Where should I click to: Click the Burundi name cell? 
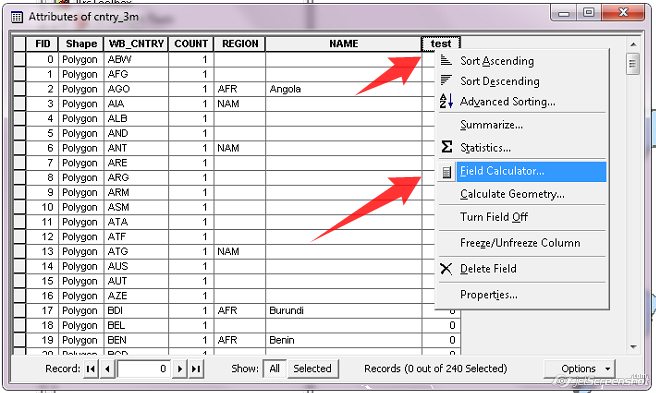[343, 311]
